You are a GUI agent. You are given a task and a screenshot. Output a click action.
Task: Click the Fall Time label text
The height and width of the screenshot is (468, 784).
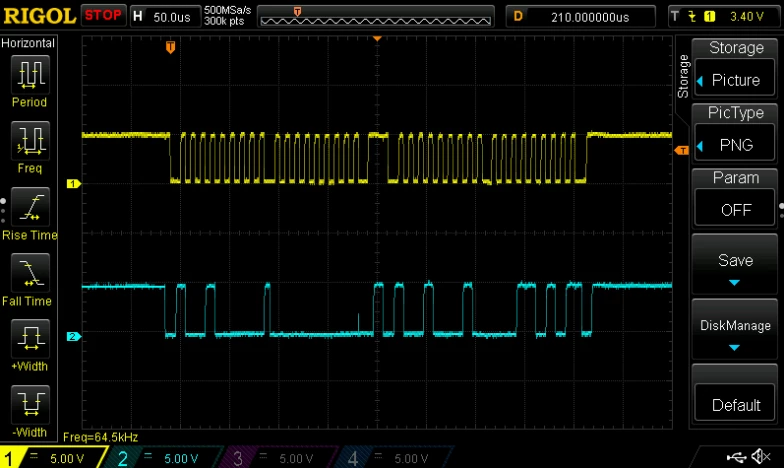click(x=27, y=301)
